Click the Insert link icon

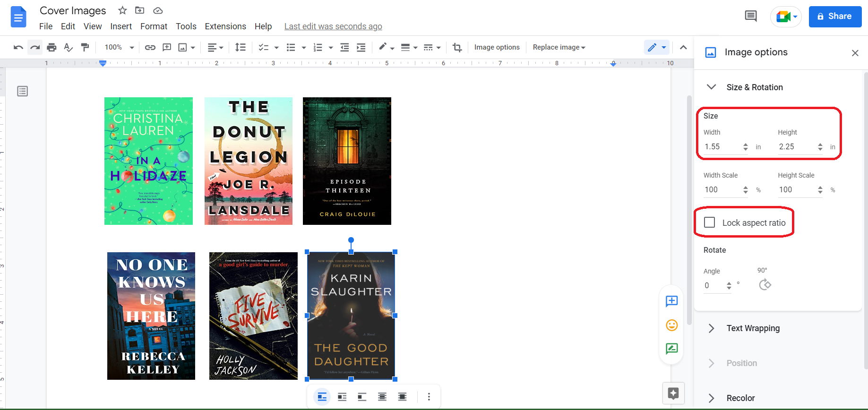pyautogui.click(x=150, y=47)
